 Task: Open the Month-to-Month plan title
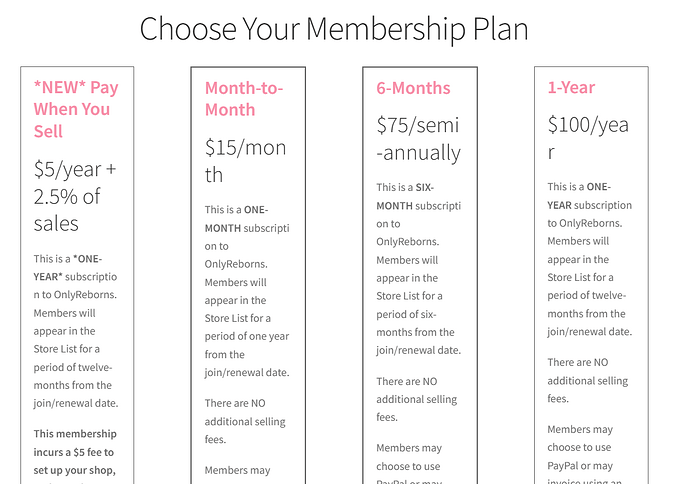click(x=245, y=98)
